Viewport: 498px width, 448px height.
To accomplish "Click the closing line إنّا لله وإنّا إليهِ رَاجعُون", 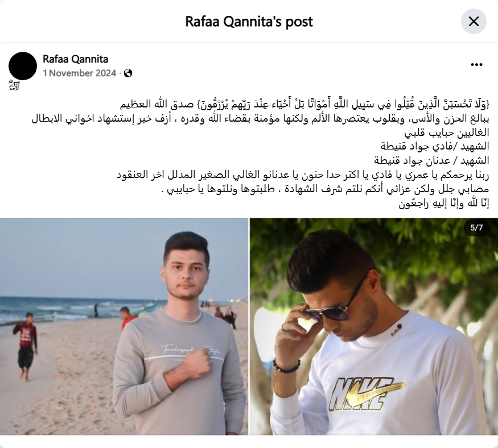I will point(444,204).
